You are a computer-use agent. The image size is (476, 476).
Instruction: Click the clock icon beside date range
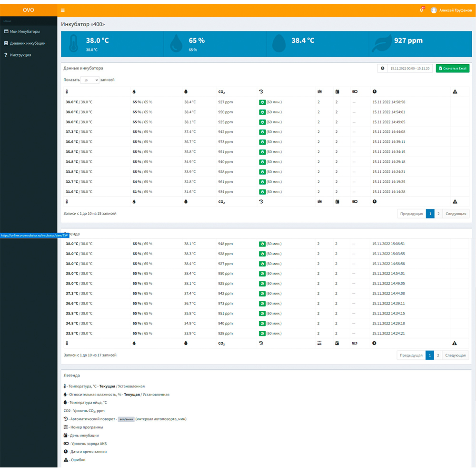pyautogui.click(x=382, y=69)
